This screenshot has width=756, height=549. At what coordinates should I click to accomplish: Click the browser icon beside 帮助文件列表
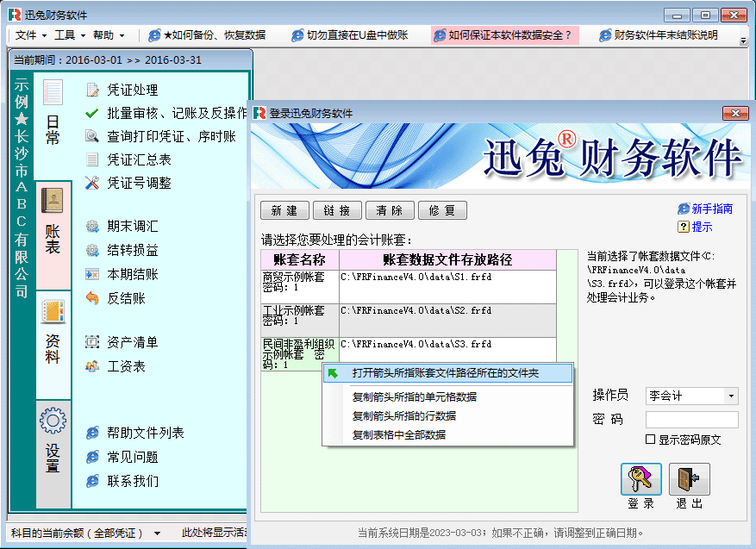click(x=92, y=433)
